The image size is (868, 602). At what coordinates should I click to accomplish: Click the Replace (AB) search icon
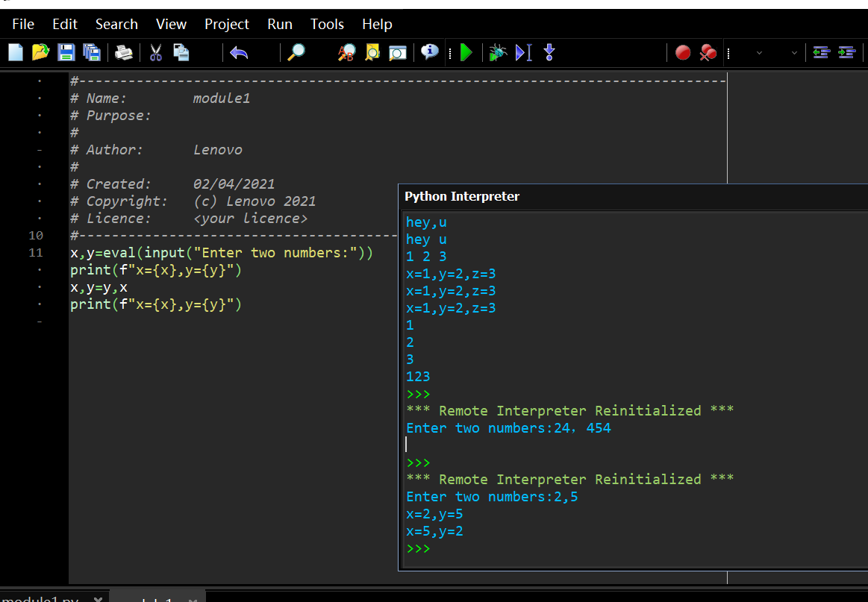[347, 52]
